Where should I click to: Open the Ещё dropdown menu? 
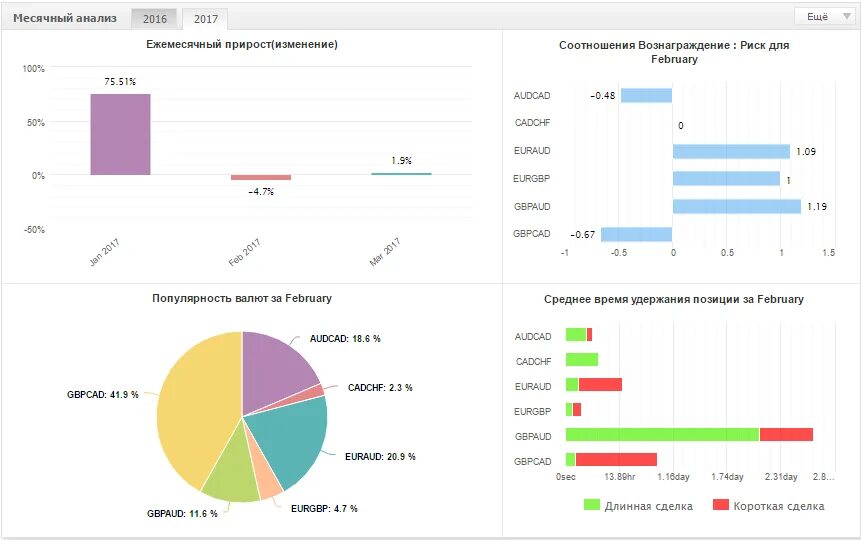coord(824,16)
